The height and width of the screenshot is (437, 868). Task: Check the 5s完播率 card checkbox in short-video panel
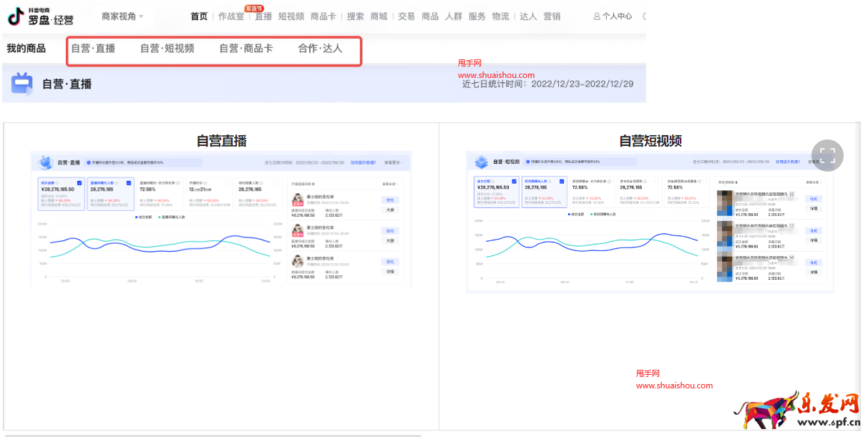(x=704, y=181)
